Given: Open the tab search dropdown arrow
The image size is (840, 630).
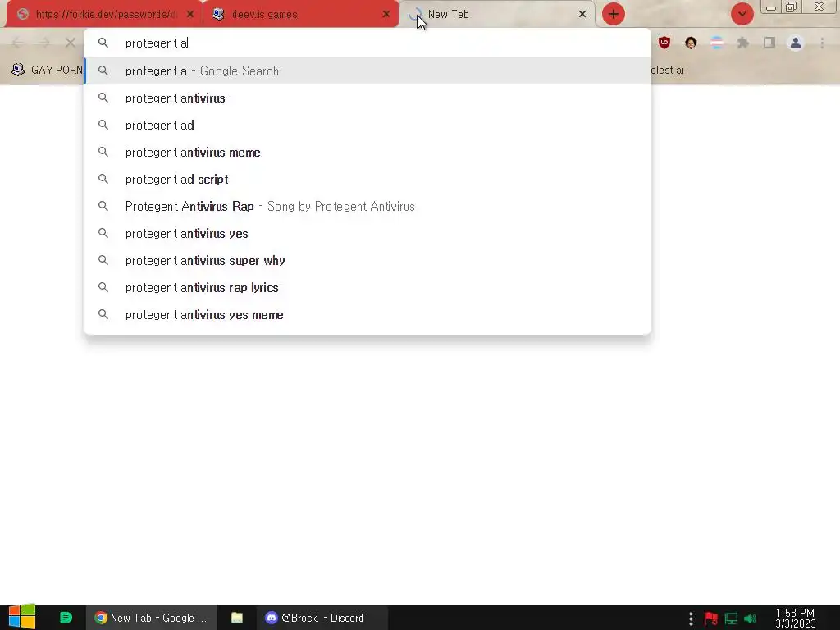Looking at the screenshot, I should pyautogui.click(x=742, y=14).
